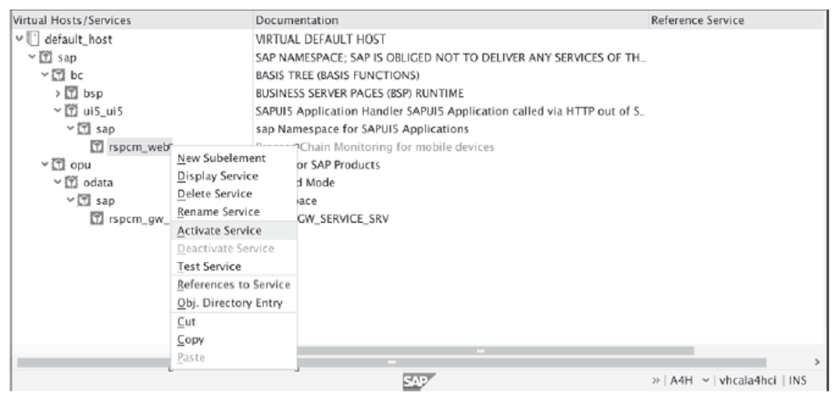The height and width of the screenshot is (400, 840).
Task: Click the service icon beside odata node
Action: click(73, 183)
